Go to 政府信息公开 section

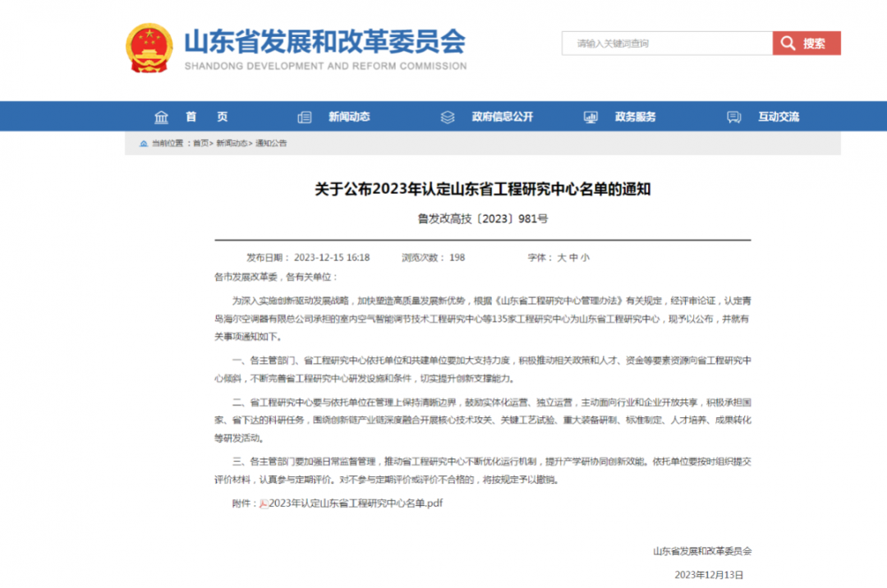pos(502,117)
